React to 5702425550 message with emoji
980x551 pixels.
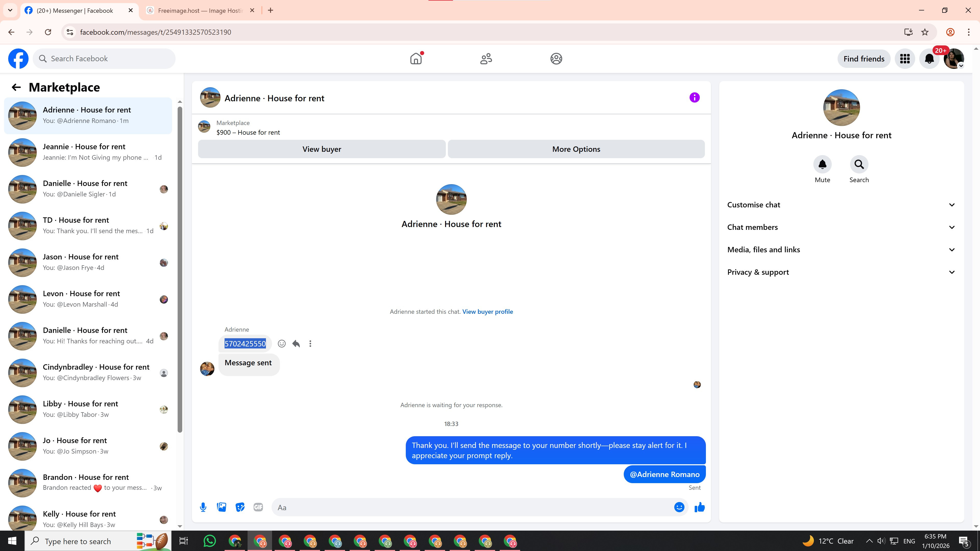click(x=281, y=344)
